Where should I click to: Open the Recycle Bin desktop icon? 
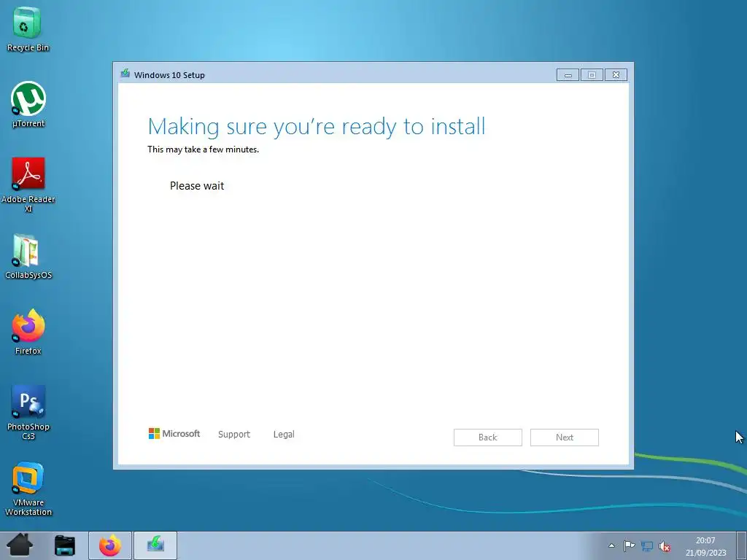28,28
